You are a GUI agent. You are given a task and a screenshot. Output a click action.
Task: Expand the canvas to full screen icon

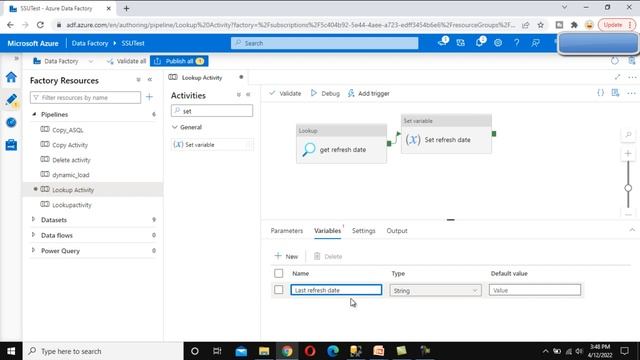coord(617,77)
